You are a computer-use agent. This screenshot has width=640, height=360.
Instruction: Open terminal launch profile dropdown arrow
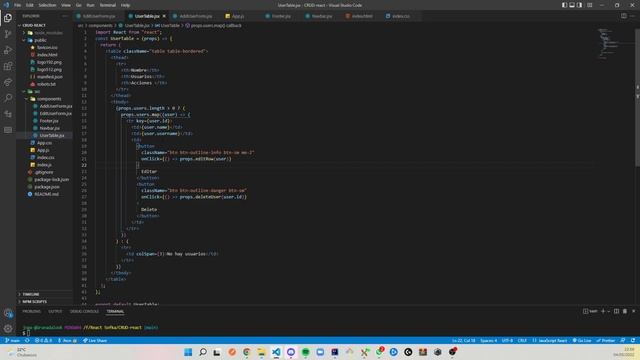pyautogui.click(x=609, y=311)
